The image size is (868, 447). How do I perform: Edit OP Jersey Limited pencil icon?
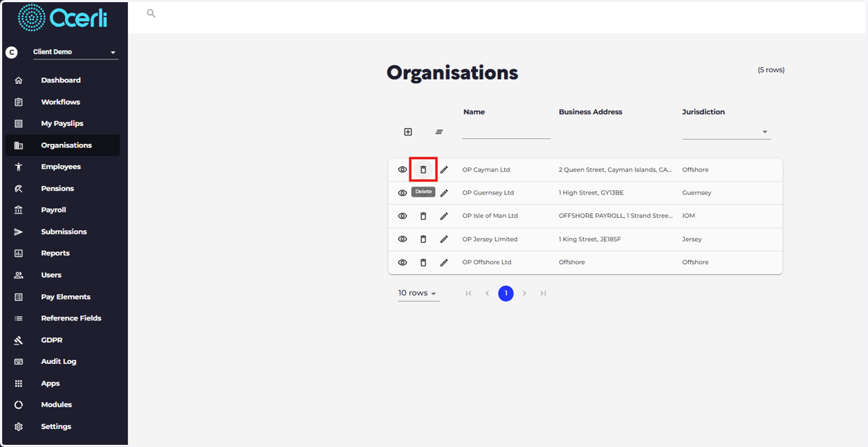point(444,239)
